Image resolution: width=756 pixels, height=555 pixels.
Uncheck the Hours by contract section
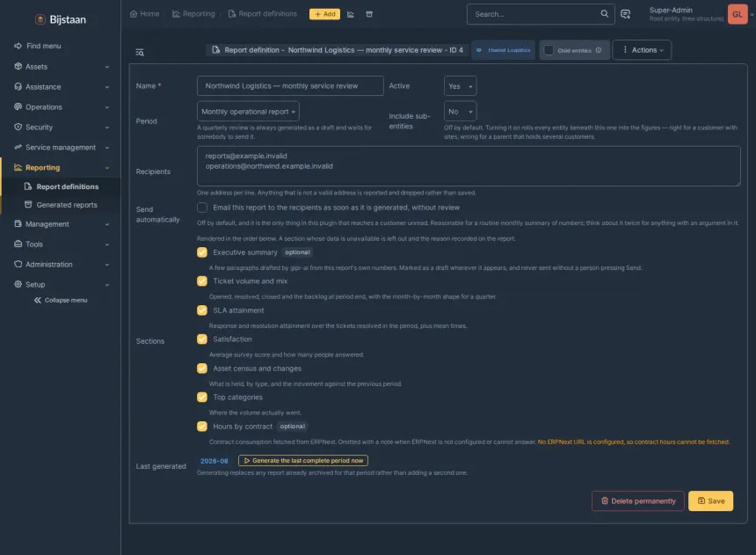202,426
